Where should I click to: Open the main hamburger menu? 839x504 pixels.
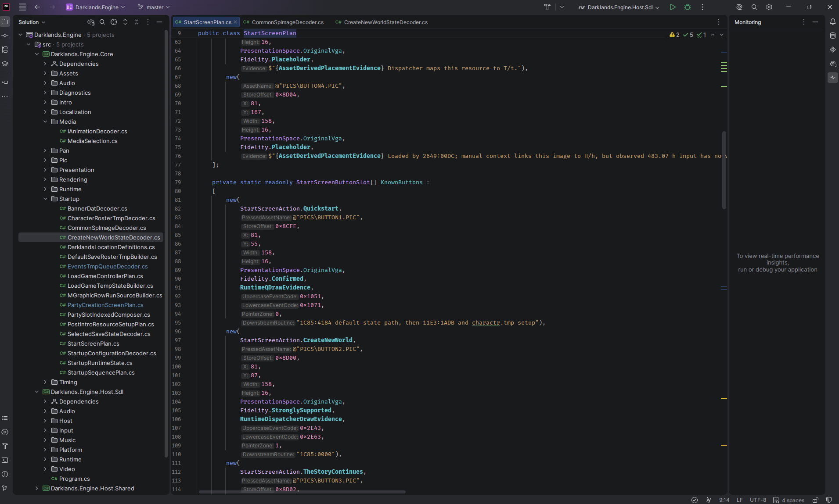click(x=22, y=7)
